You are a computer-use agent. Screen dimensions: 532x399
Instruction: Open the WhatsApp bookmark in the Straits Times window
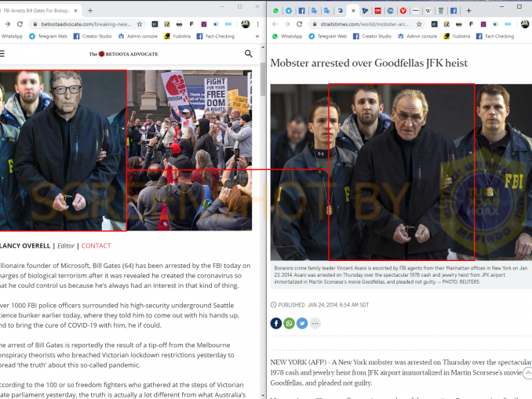pyautogui.click(x=287, y=36)
